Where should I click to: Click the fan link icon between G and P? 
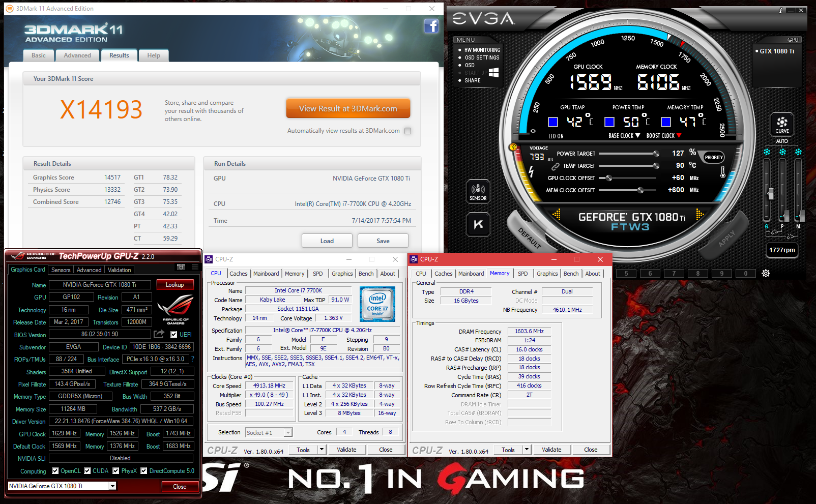coord(774,232)
